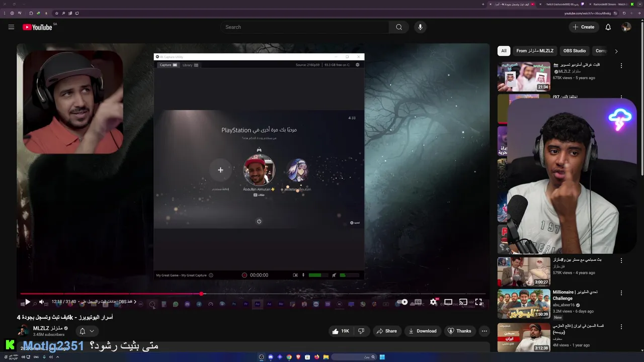Mute the video player volume
This screenshot has width=644, height=362.
coord(42,302)
